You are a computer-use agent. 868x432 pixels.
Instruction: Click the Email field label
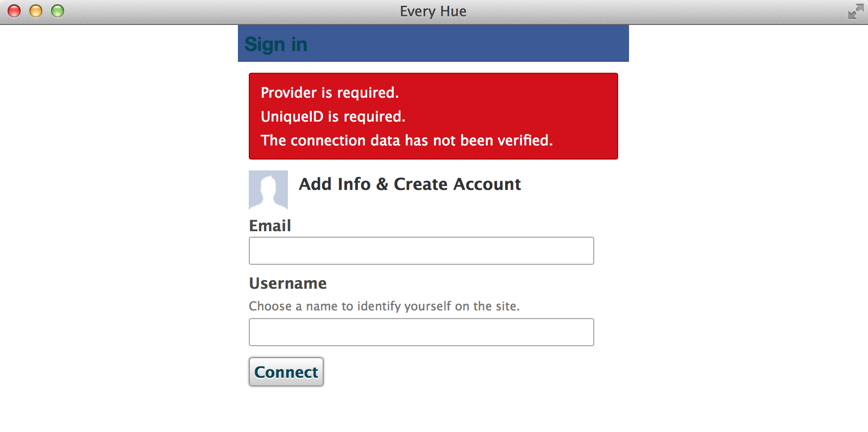pos(270,226)
